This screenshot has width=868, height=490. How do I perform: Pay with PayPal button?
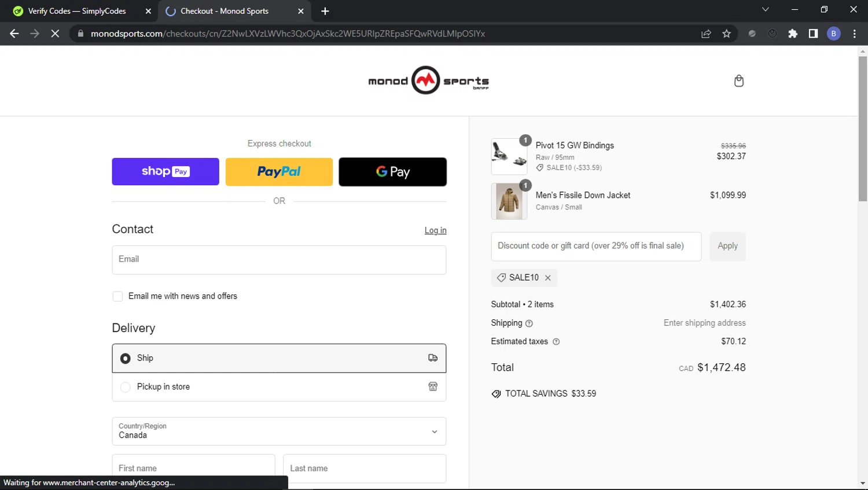click(279, 172)
